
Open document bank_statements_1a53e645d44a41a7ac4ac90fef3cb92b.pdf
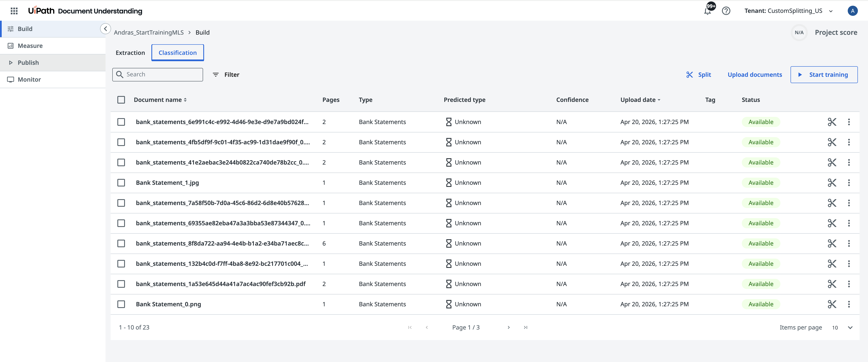[x=221, y=284]
